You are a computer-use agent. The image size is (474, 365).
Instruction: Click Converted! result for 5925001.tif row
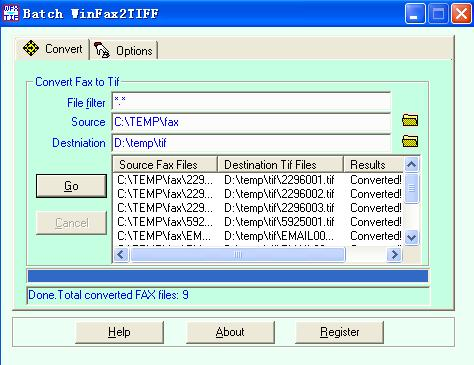pyautogui.click(x=376, y=222)
